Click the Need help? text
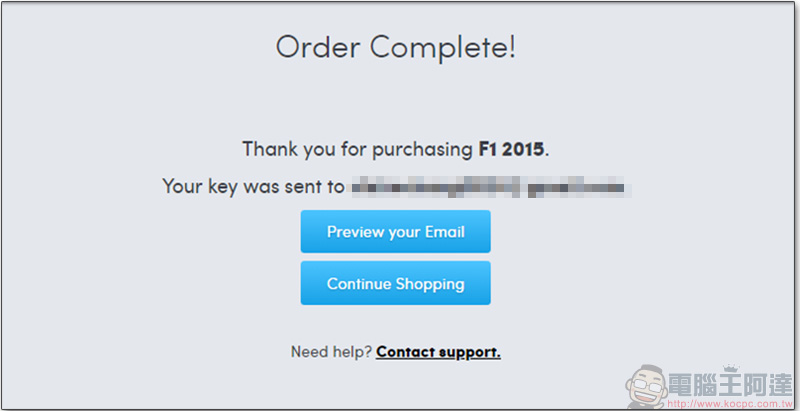Screen dimensions: 800x411 coord(331,352)
